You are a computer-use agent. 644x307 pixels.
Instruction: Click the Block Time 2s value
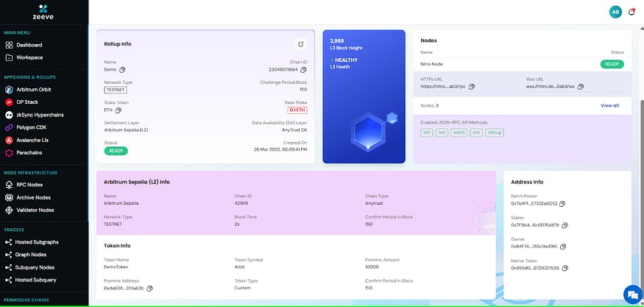click(237, 225)
